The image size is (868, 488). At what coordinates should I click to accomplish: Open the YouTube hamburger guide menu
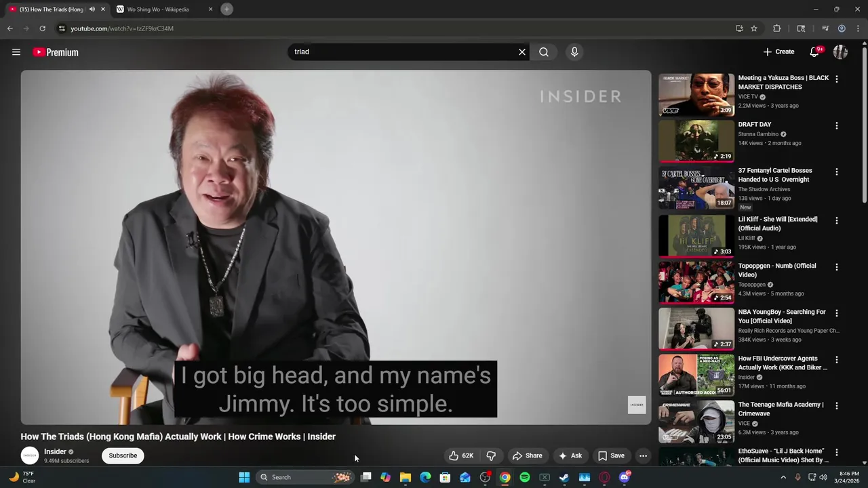[16, 52]
